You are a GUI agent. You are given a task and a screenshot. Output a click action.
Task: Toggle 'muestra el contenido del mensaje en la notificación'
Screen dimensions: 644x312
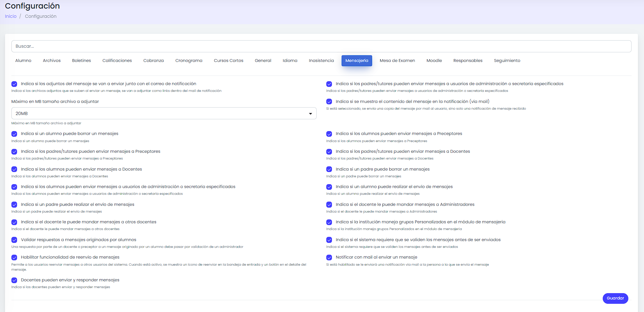click(329, 102)
